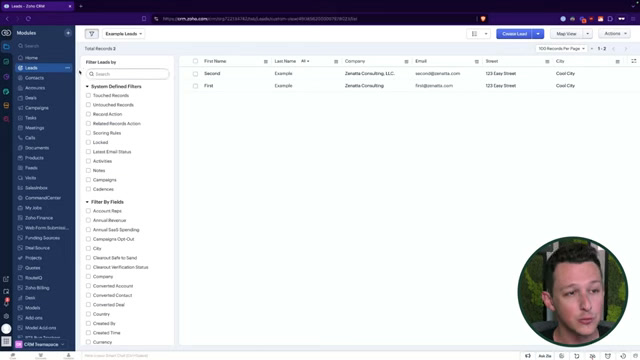The image size is (640, 360).
Task: Open the Create Lead dropdown arrow
Action: (538, 34)
